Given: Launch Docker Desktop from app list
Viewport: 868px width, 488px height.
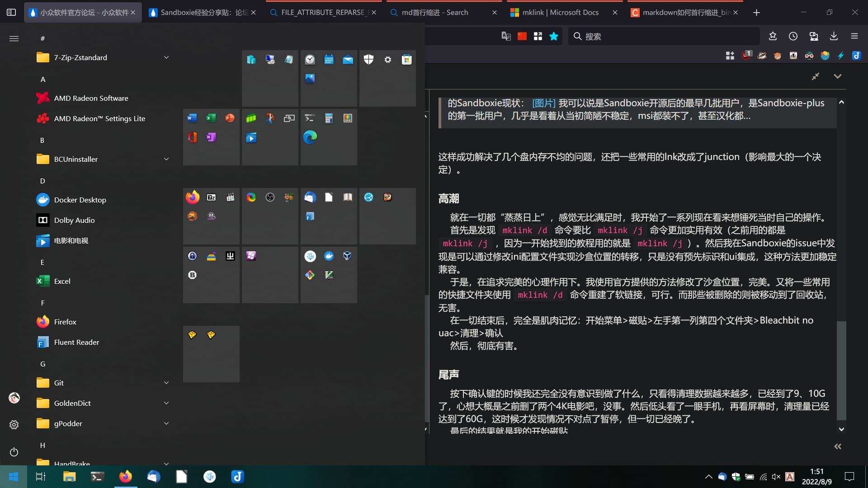Looking at the screenshot, I should pos(80,200).
